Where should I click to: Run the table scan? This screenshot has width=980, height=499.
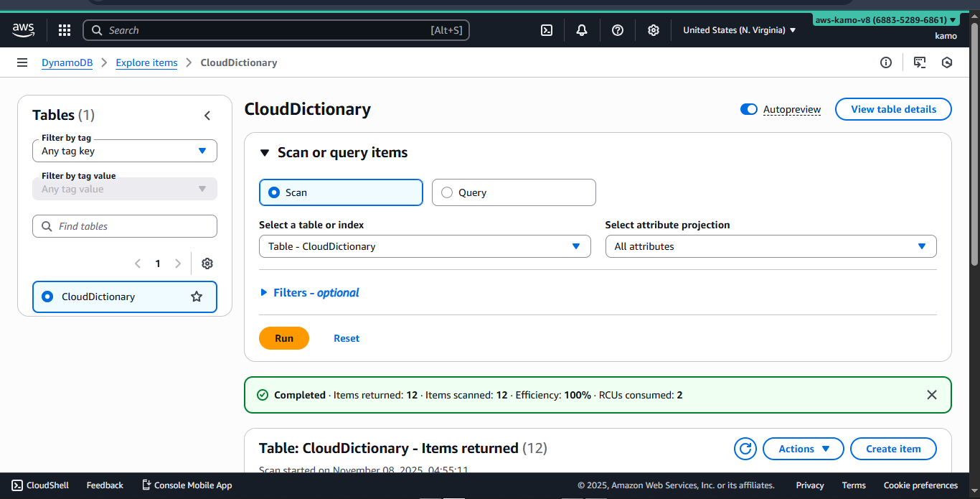click(283, 337)
